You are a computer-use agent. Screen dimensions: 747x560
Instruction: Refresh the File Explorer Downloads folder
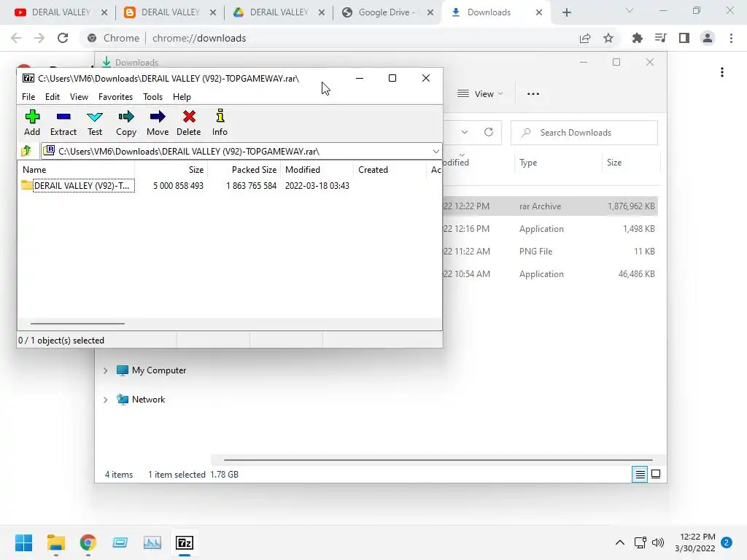pyautogui.click(x=489, y=133)
